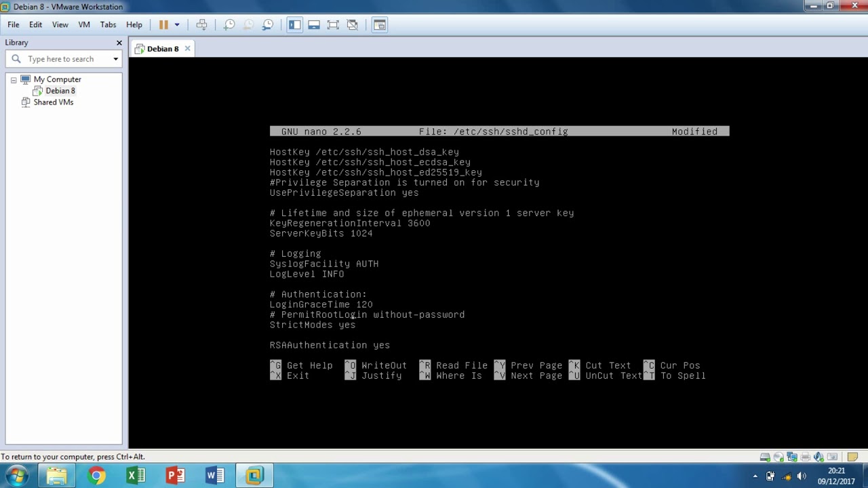Viewport: 868px width, 488px height.
Task: Open the Help menu
Action: [x=134, y=25]
